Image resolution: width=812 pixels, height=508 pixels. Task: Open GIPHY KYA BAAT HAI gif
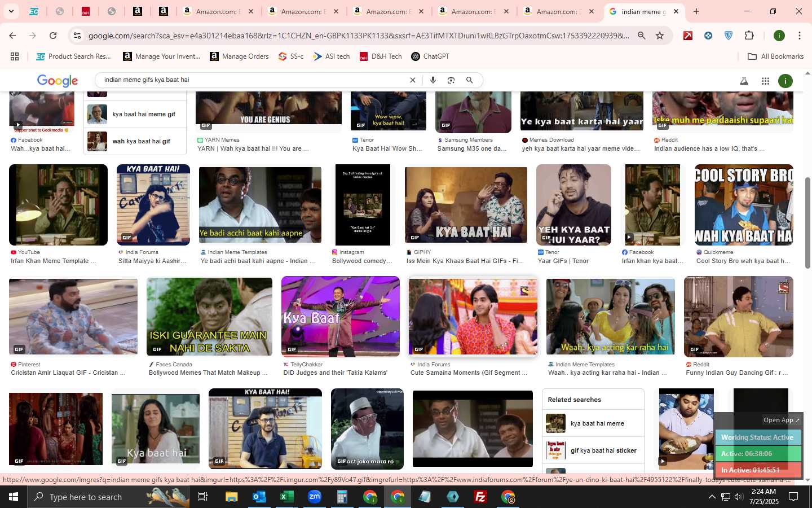pos(466,205)
